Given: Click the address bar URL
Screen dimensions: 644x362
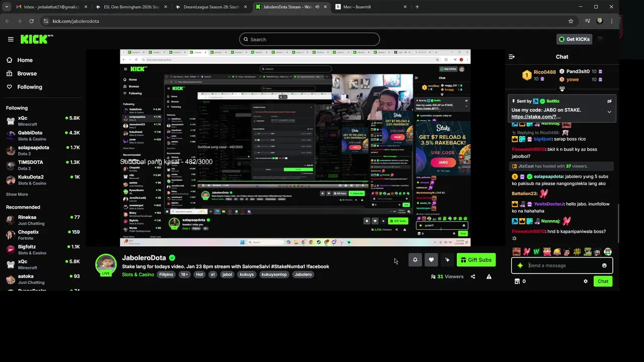Looking at the screenshot, I should [x=76, y=21].
